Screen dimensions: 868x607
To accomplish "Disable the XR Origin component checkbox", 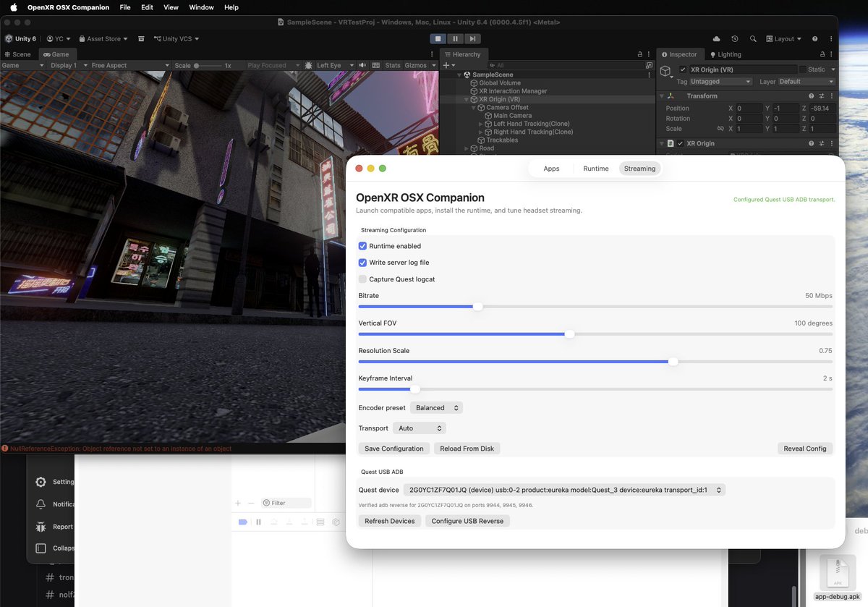I will pyautogui.click(x=680, y=143).
